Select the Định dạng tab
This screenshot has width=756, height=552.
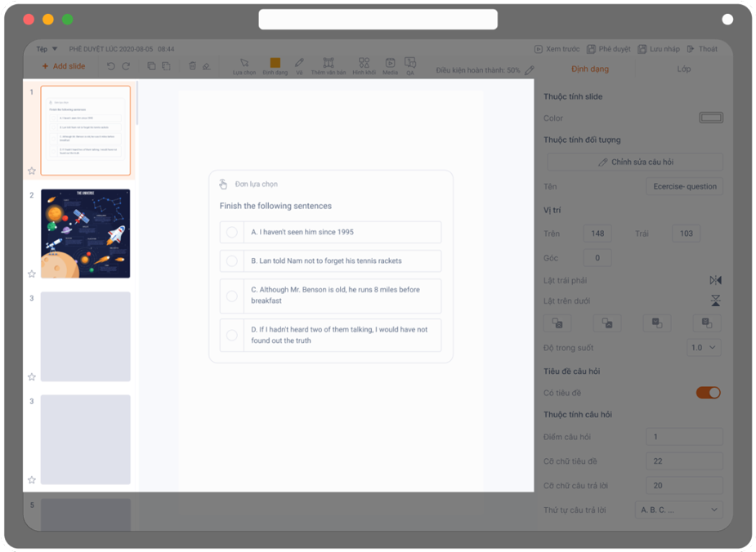pyautogui.click(x=590, y=69)
